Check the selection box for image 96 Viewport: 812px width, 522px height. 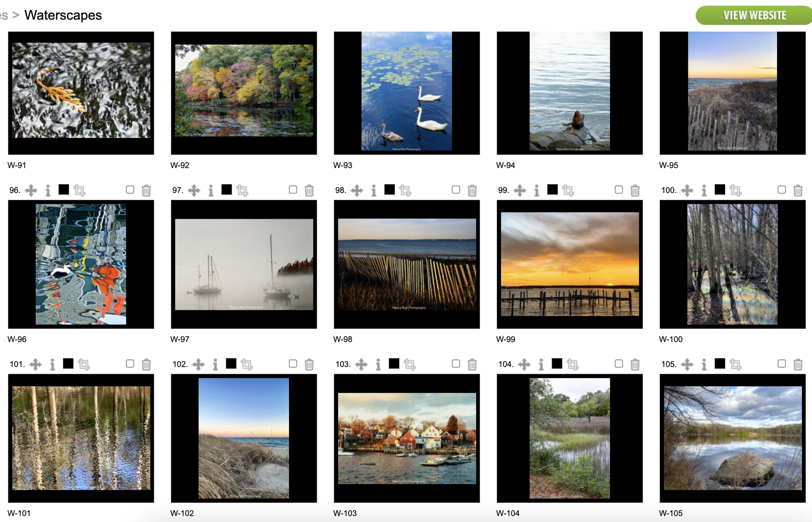(130, 189)
